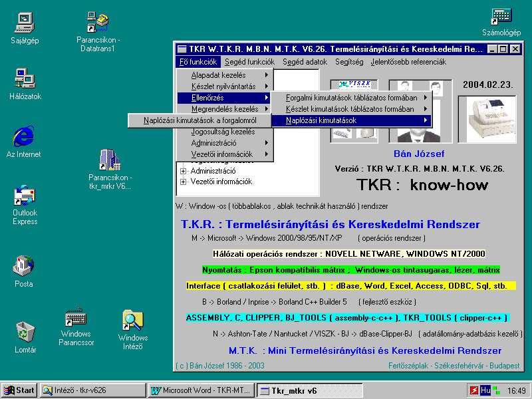This screenshot has width=532, height=399.
Task: Click the green network tray icon
Action: pos(496,390)
